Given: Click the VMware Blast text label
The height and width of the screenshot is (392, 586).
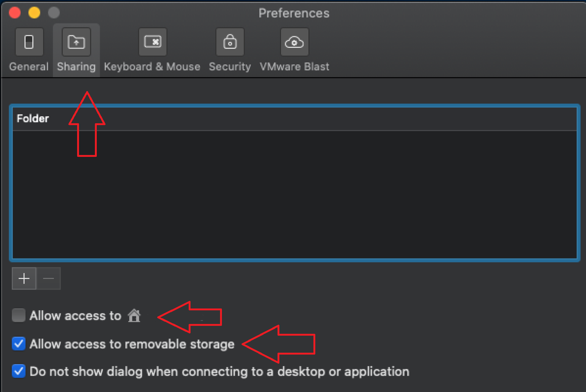Looking at the screenshot, I should [x=295, y=67].
